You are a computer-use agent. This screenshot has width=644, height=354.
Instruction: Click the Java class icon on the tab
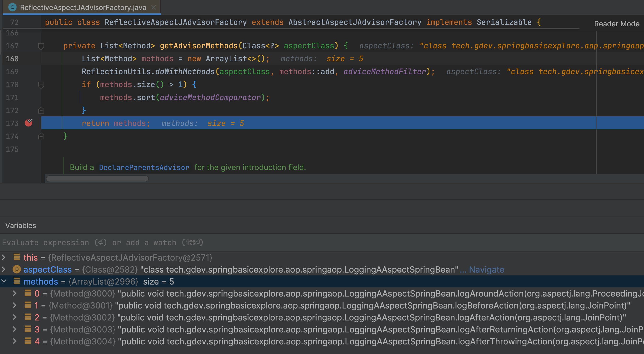[12, 7]
